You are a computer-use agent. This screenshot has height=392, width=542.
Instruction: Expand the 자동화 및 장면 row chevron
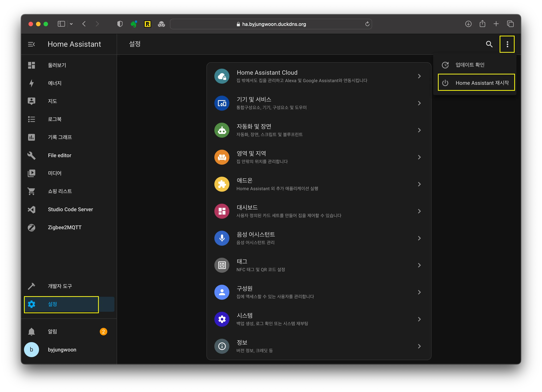(419, 130)
